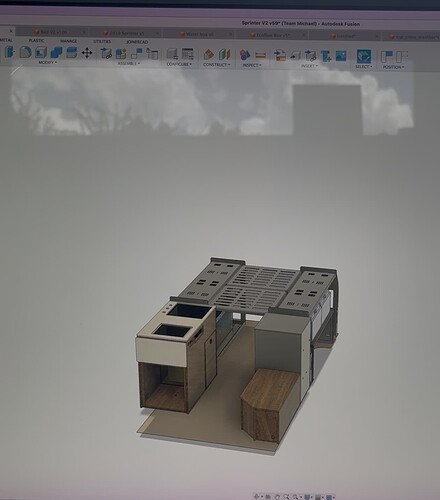Click the Insert Canvas image icon

[341, 56]
